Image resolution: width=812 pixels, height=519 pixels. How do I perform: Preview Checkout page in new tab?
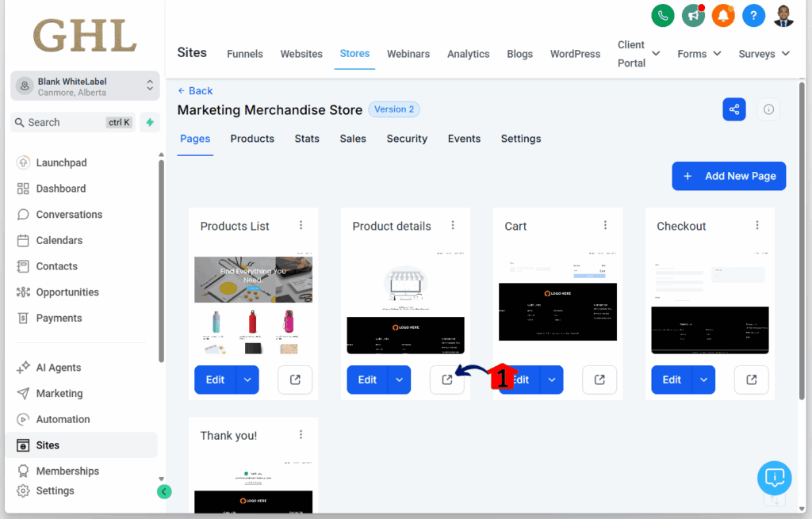752,380
